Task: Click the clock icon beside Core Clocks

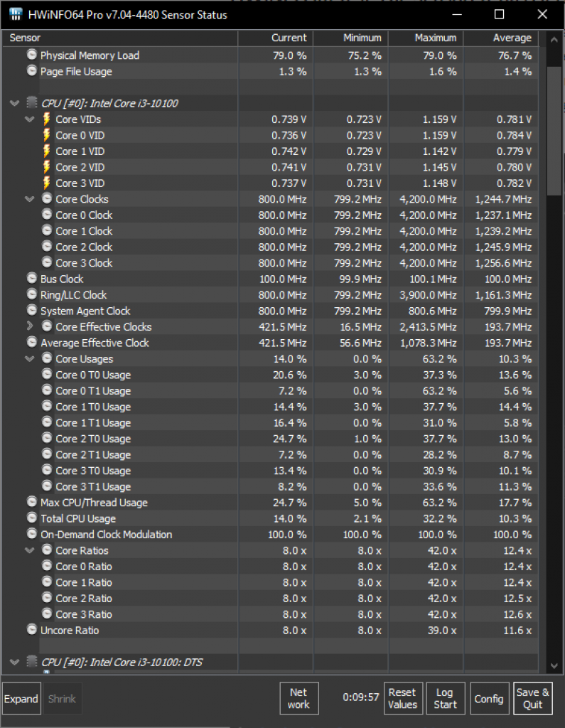Action: point(47,198)
